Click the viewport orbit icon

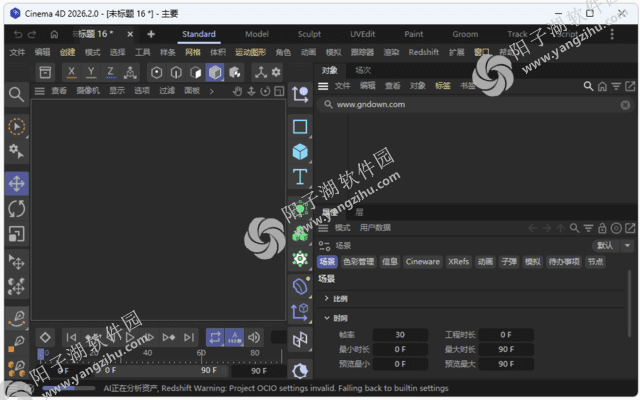tap(265, 91)
